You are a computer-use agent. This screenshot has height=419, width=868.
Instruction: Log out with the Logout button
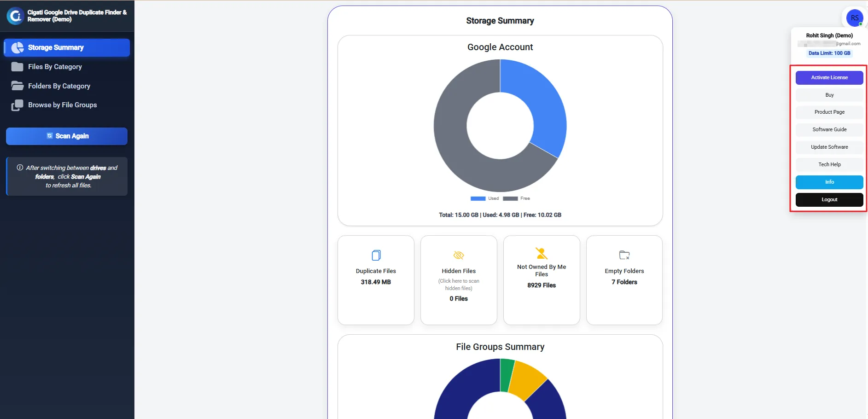[829, 199]
